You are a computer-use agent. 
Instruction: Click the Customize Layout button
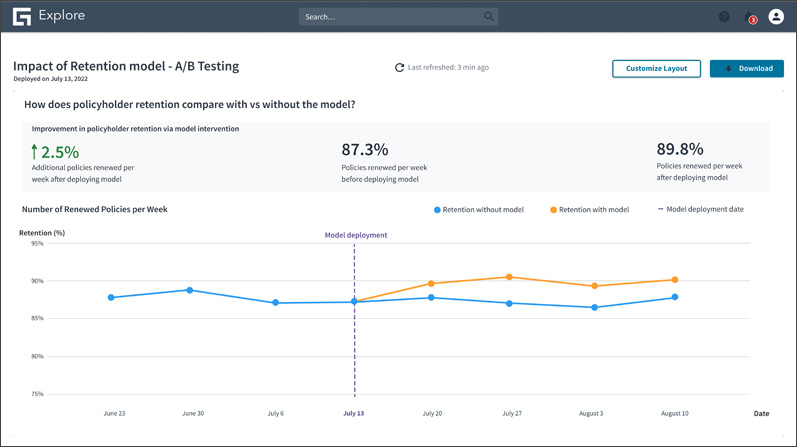pos(656,68)
